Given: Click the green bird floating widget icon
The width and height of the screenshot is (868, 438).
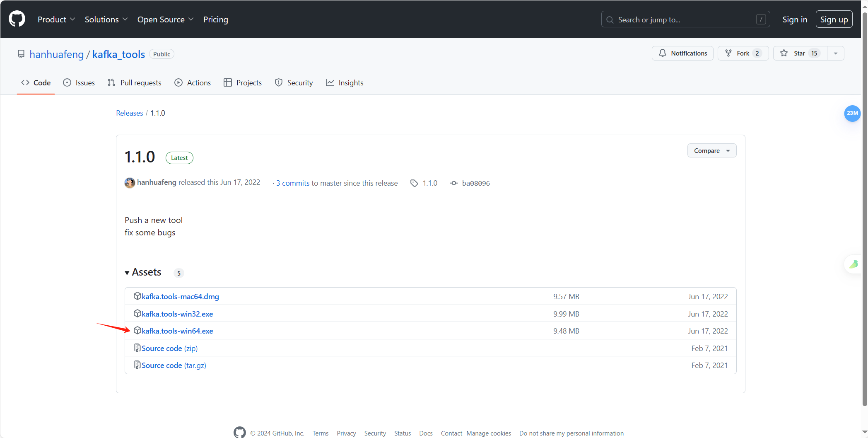Looking at the screenshot, I should pos(854,264).
